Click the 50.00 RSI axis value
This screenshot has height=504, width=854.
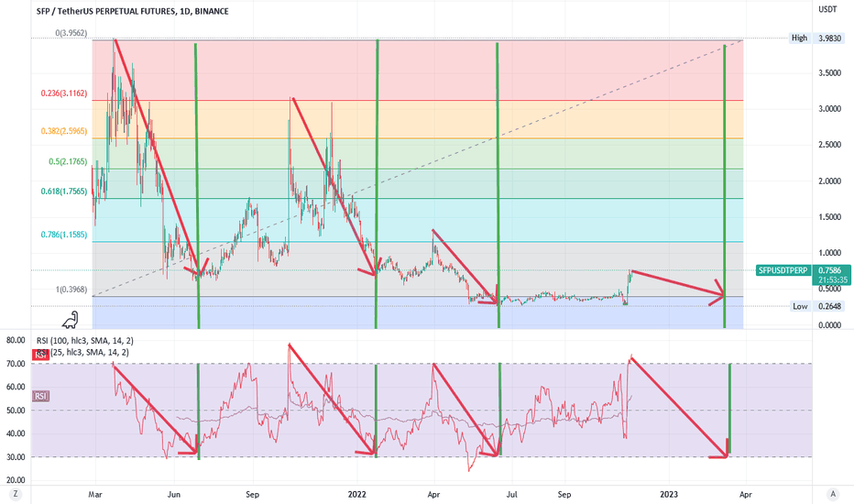[16, 411]
